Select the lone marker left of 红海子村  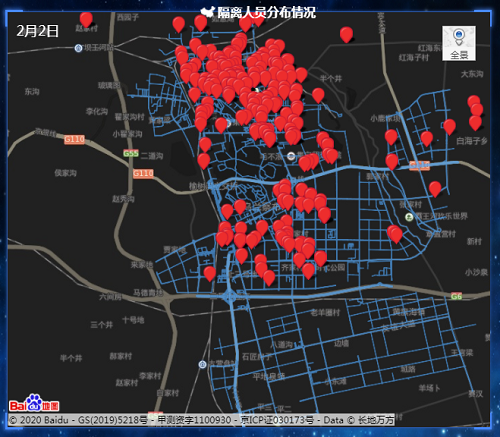point(346,35)
